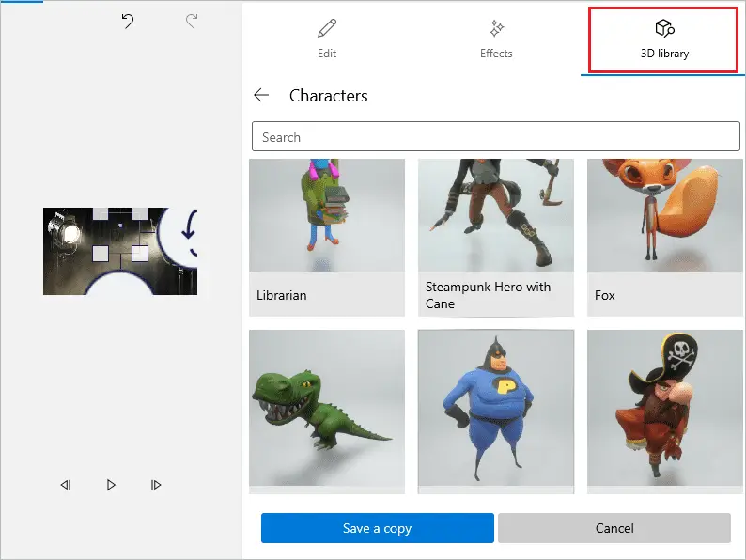746x560 pixels.
Task: Select the green dinosaur model
Action: pyautogui.click(x=327, y=412)
